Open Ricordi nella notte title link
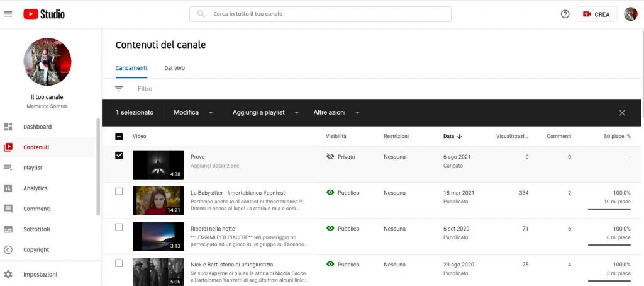644x286 pixels. coord(213,229)
